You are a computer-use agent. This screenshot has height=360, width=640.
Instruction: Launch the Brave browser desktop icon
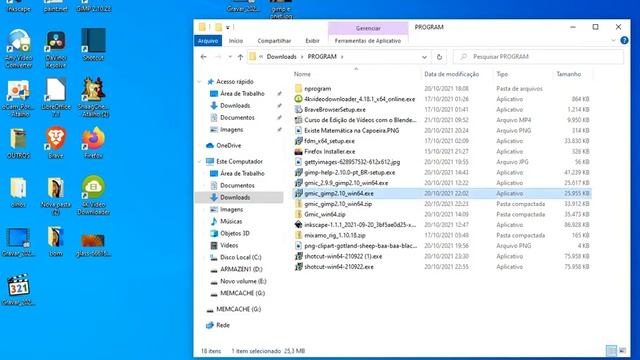tap(56, 142)
